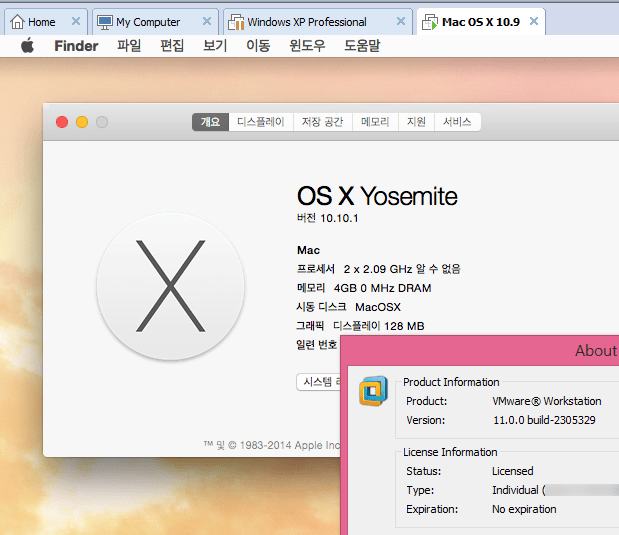Click the License Information group label
This screenshot has width=619, height=535.
click(450, 452)
